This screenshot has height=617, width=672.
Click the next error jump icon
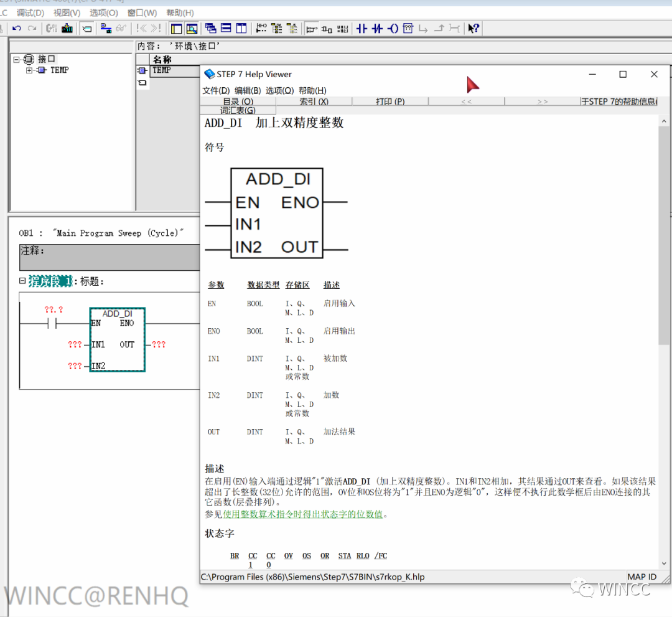tap(156, 28)
